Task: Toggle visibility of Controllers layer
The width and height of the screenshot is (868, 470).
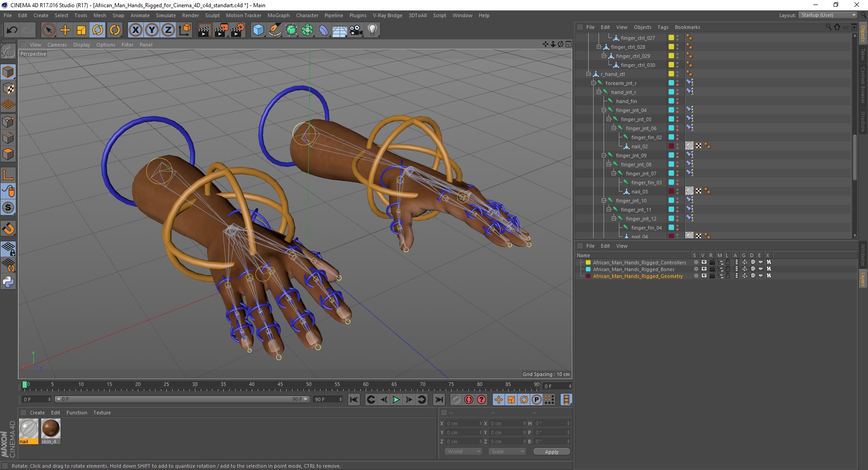Action: coord(704,262)
